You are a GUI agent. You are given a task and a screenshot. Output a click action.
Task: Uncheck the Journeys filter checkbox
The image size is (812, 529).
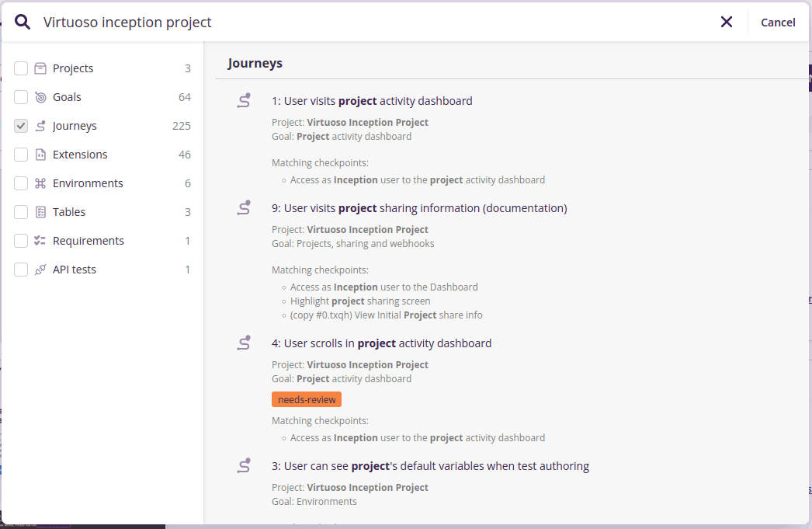pos(21,126)
